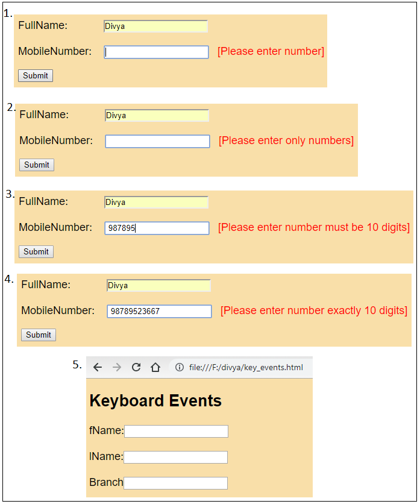Click Submit in form 4
Viewport: 420px width, 504px height.
tap(39, 335)
